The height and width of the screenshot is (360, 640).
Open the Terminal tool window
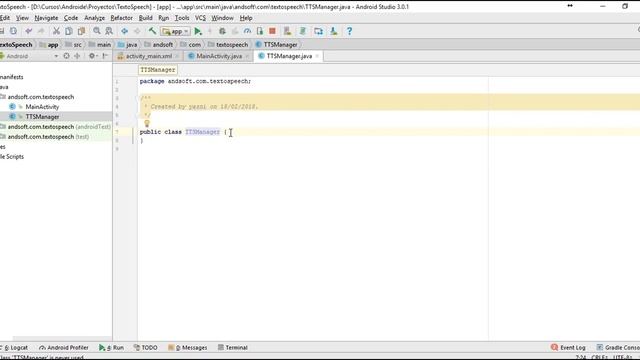[233, 348]
